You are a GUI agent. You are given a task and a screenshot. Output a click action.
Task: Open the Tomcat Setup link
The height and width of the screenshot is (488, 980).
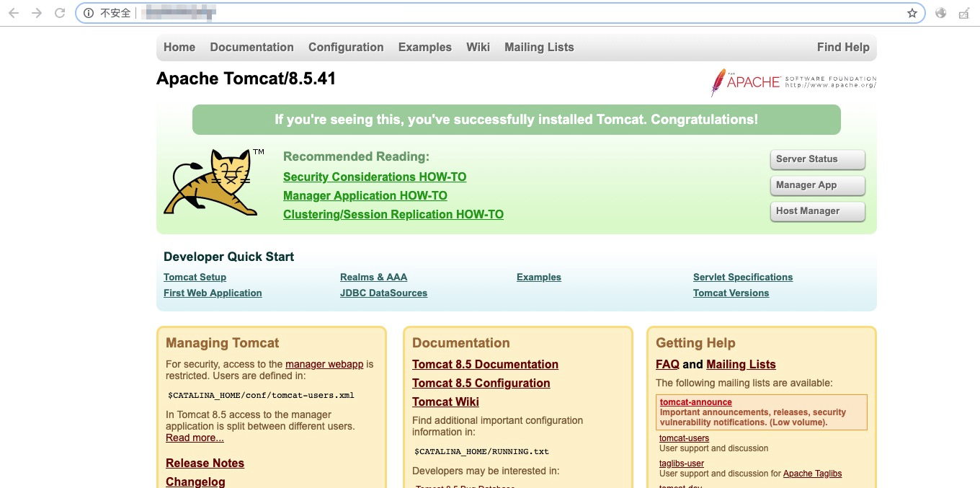pyautogui.click(x=195, y=278)
